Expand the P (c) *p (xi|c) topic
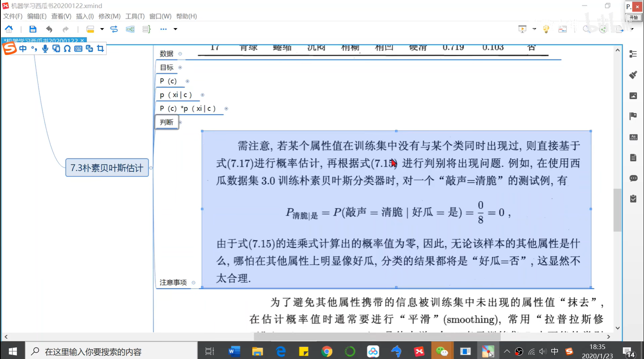 (226, 109)
